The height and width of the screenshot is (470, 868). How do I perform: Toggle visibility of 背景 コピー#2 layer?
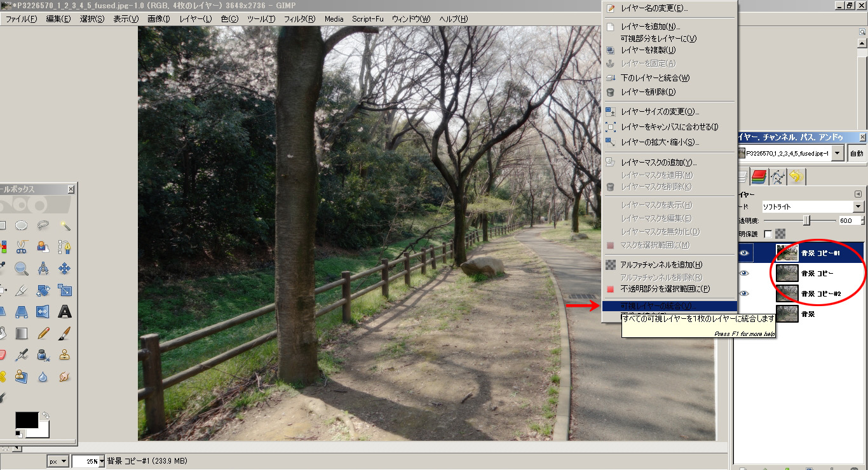pyautogui.click(x=745, y=293)
